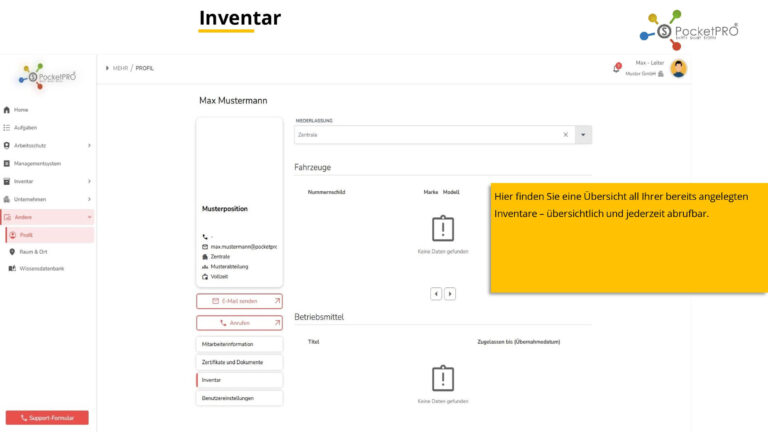Screen dimensions: 768x432
Task: Expand the Inventar sidebar submenu
Action: tap(89, 181)
